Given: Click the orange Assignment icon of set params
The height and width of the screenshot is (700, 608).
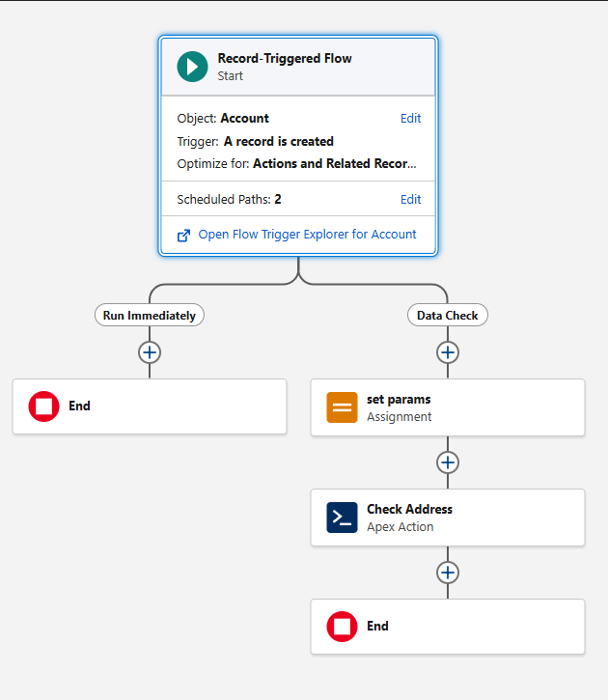Looking at the screenshot, I should click(342, 407).
